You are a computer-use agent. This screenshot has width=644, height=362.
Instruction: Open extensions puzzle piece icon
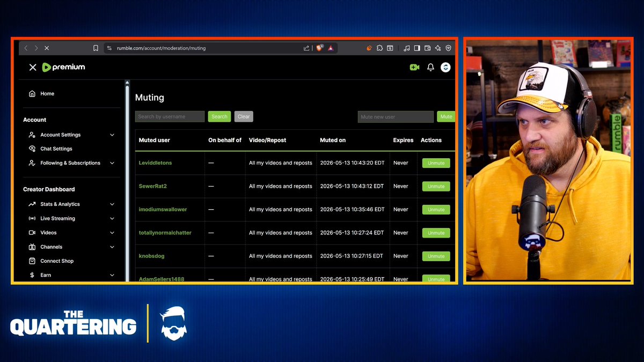(x=379, y=48)
